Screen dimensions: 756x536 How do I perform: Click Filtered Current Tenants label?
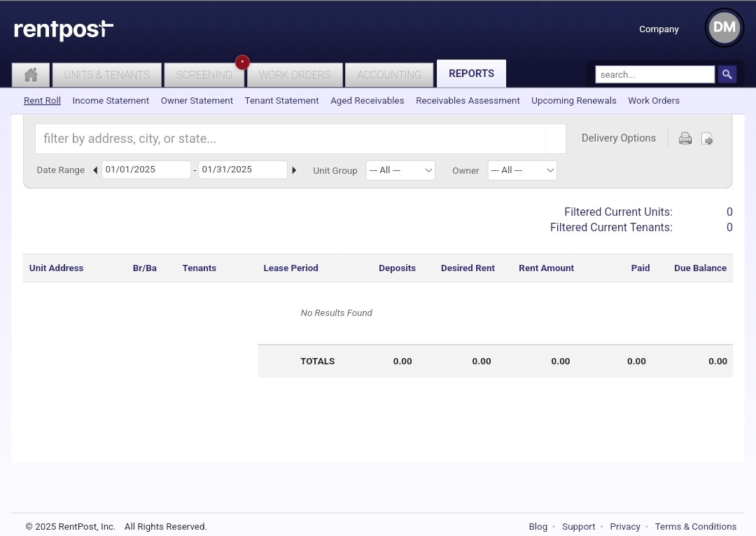[611, 228]
